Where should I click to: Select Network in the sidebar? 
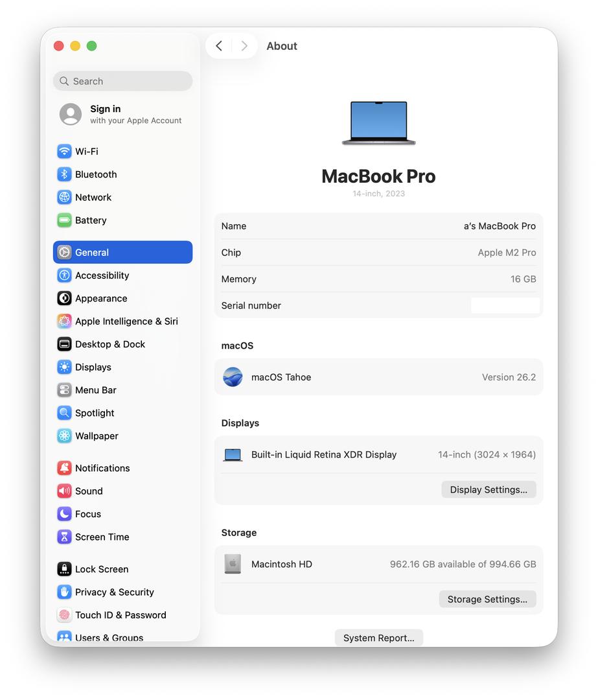[122, 197]
